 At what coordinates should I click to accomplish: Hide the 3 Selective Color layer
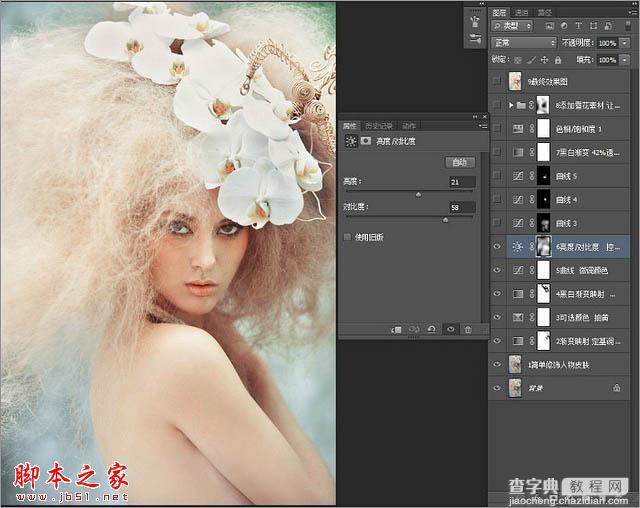497,317
